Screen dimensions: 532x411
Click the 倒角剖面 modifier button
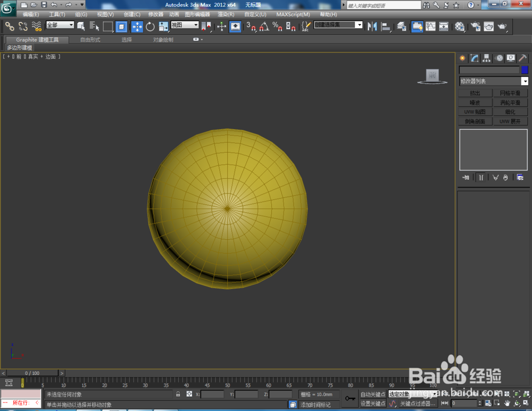(x=475, y=121)
